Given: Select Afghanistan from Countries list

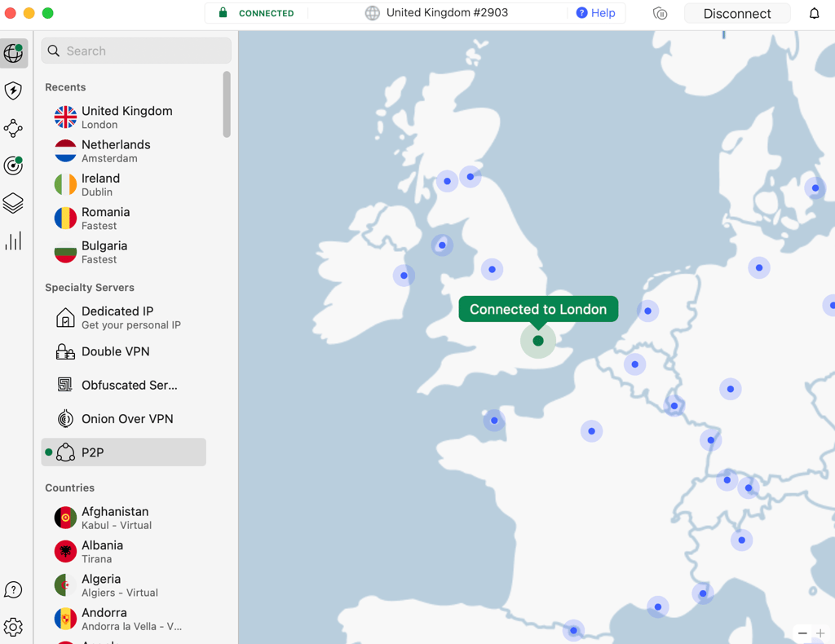Looking at the screenshot, I should pos(124,518).
